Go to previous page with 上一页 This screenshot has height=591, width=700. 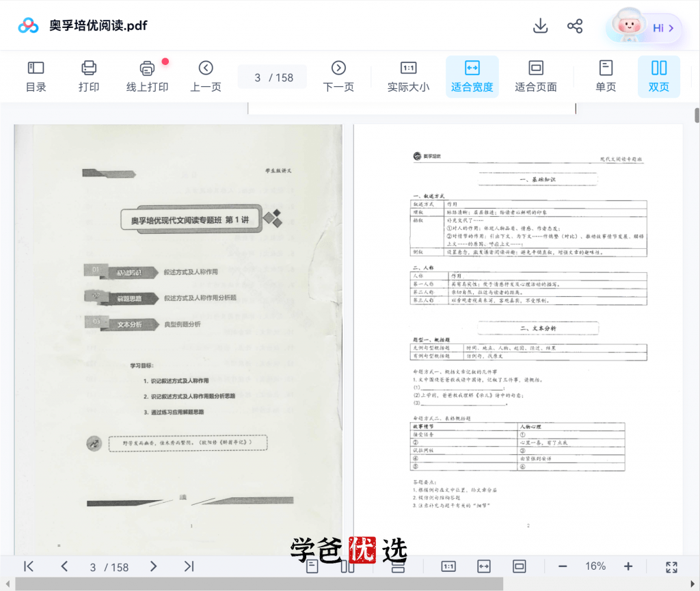[x=206, y=77]
